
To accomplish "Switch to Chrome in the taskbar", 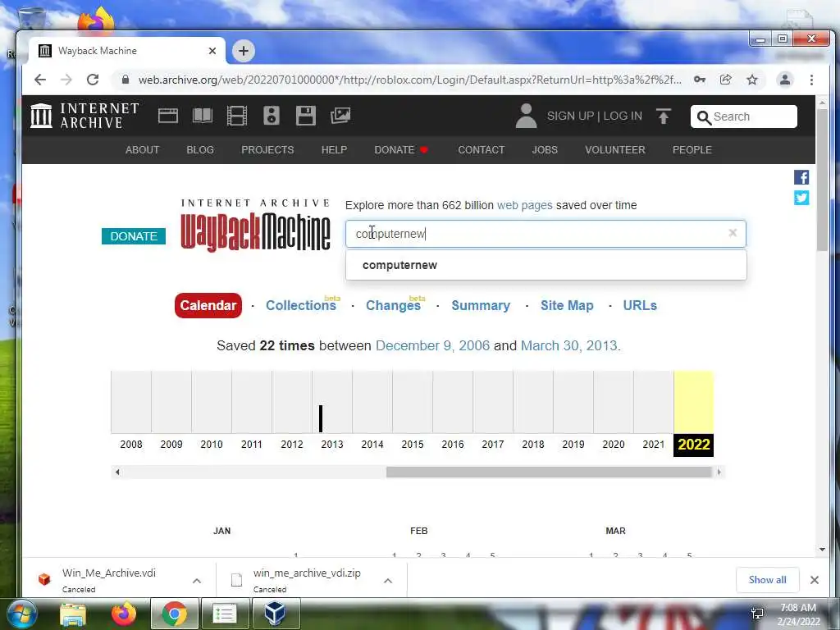I will (175, 614).
